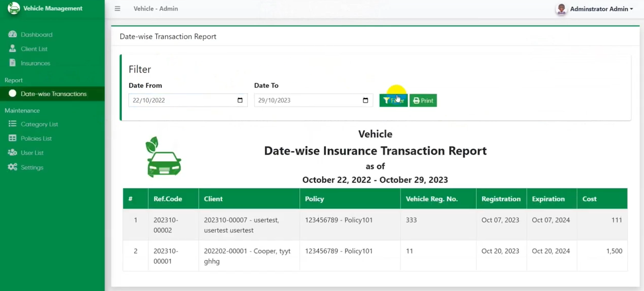Click the administrator avatar picture
The height and width of the screenshot is (291, 644).
561,9
